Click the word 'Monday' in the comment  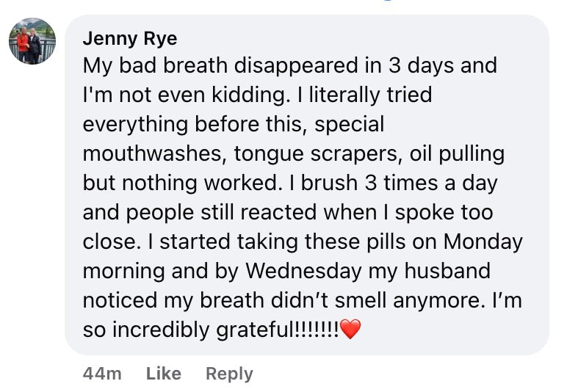[x=483, y=242]
